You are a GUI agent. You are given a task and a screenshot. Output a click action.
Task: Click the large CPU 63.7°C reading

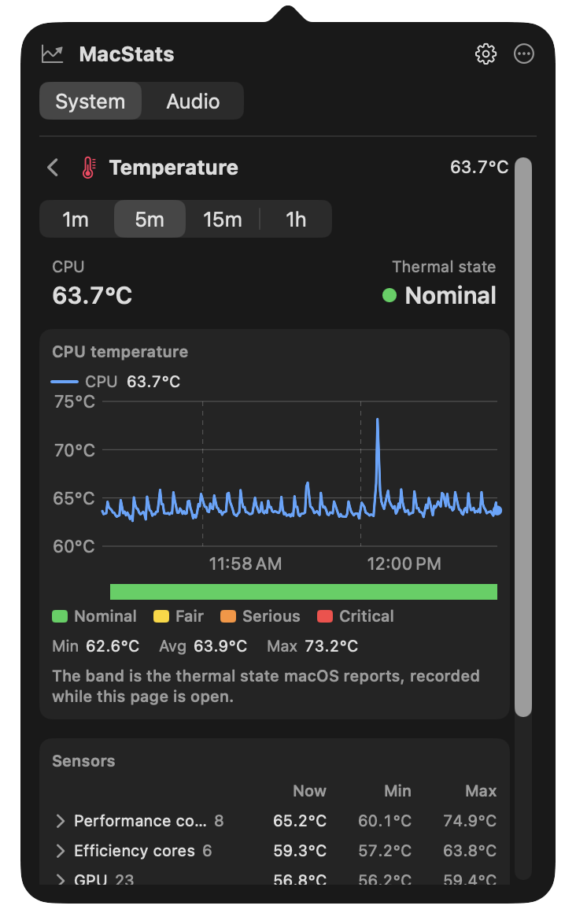click(x=93, y=295)
